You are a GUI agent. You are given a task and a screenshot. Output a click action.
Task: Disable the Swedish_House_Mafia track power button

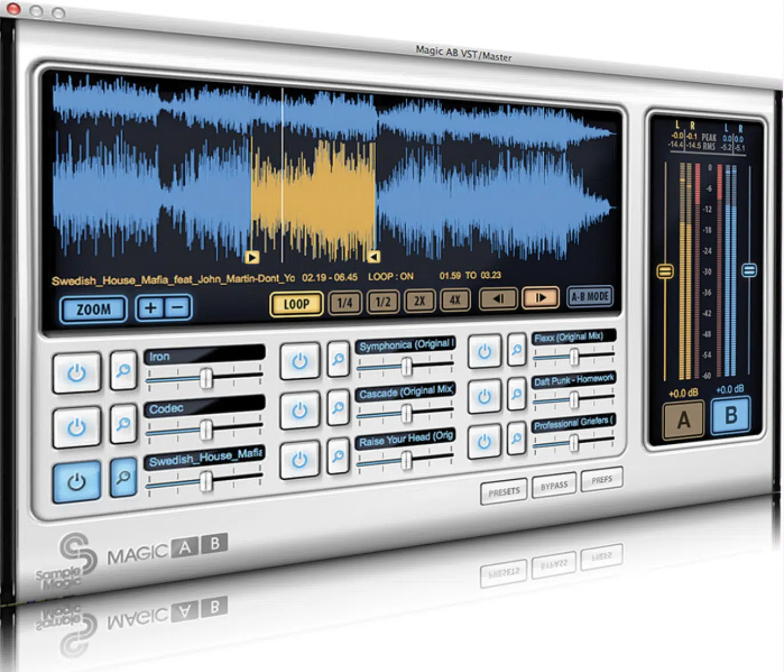(76, 481)
